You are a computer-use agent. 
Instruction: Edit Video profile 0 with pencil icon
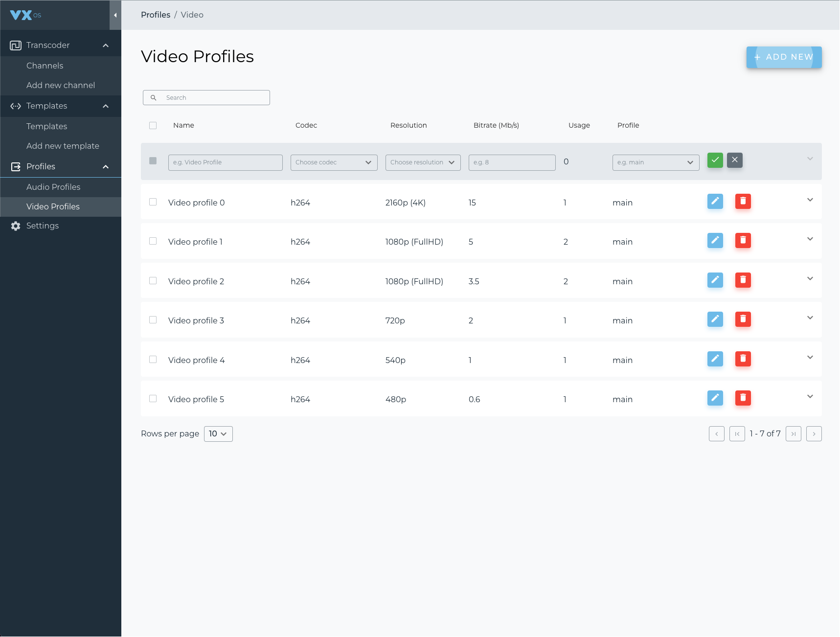click(715, 202)
